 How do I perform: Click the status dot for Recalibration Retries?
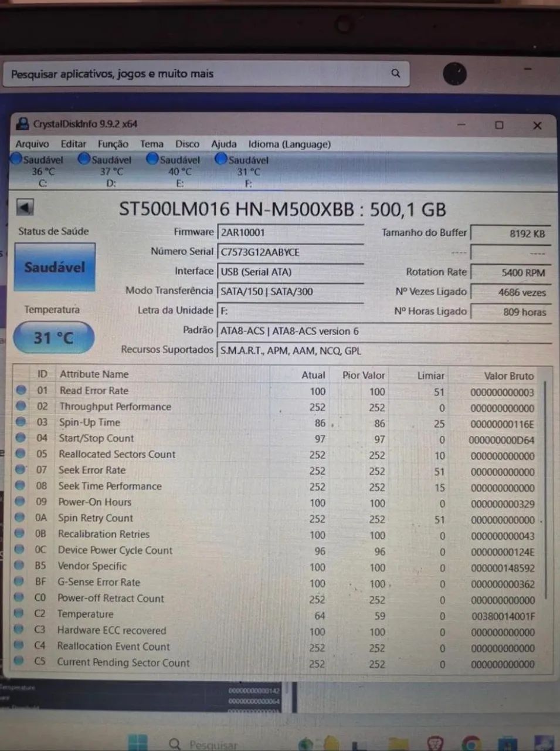(x=20, y=533)
